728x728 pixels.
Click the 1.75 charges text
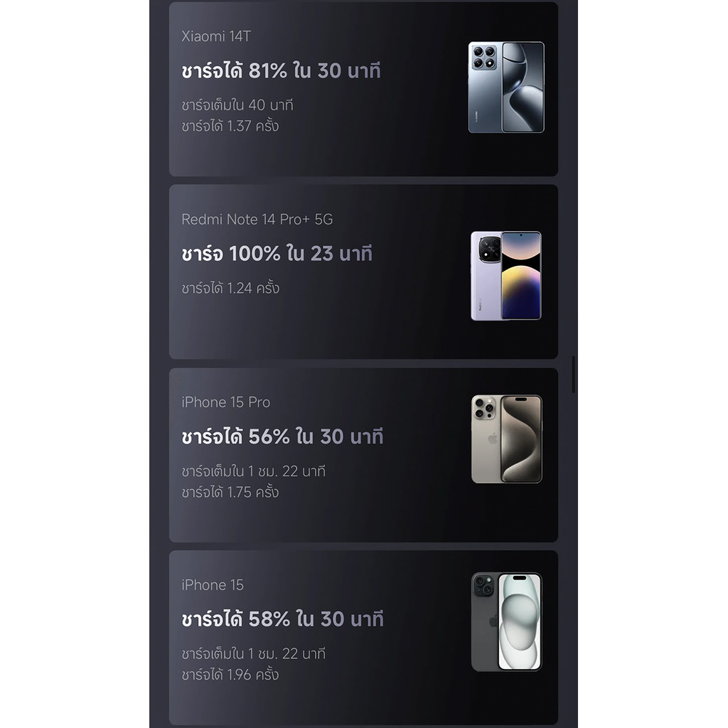[230, 492]
